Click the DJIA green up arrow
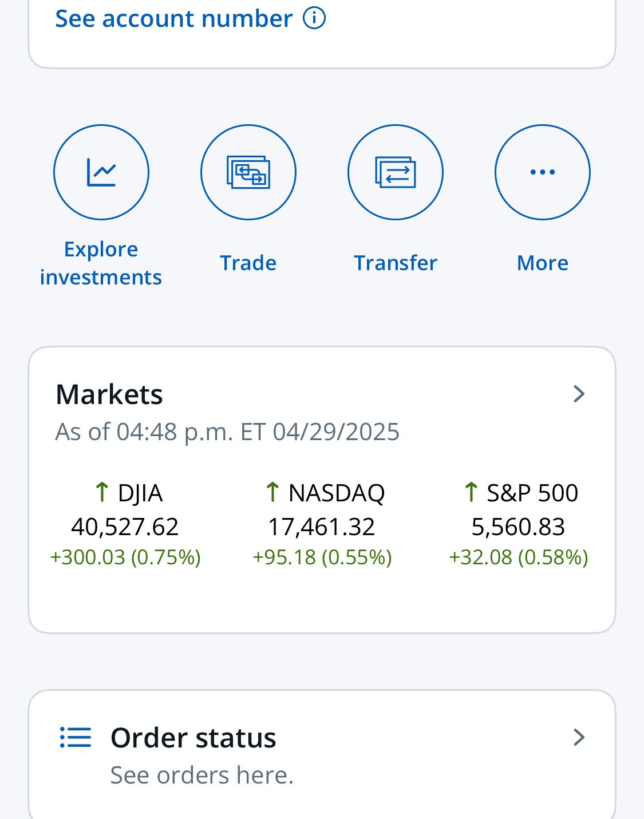The image size is (644, 819). tap(102, 492)
